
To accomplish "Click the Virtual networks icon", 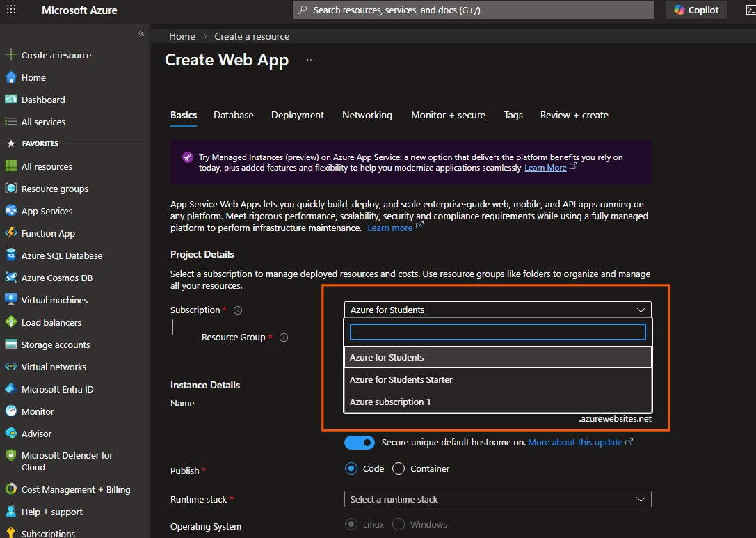I will pyautogui.click(x=10, y=367).
